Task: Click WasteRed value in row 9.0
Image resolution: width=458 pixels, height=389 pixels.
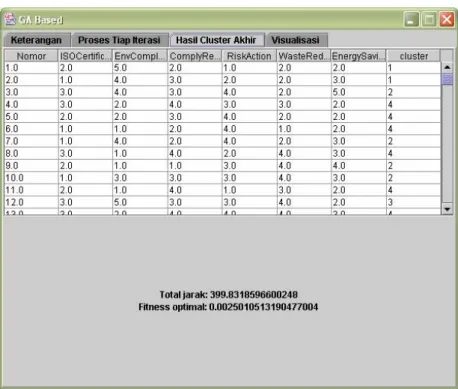Action: (304, 165)
